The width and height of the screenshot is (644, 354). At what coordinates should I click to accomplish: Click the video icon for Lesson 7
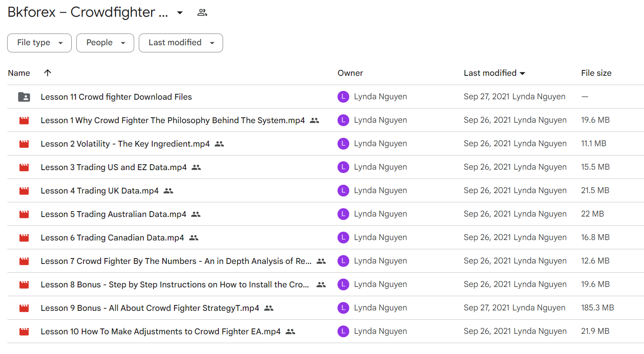(x=24, y=261)
